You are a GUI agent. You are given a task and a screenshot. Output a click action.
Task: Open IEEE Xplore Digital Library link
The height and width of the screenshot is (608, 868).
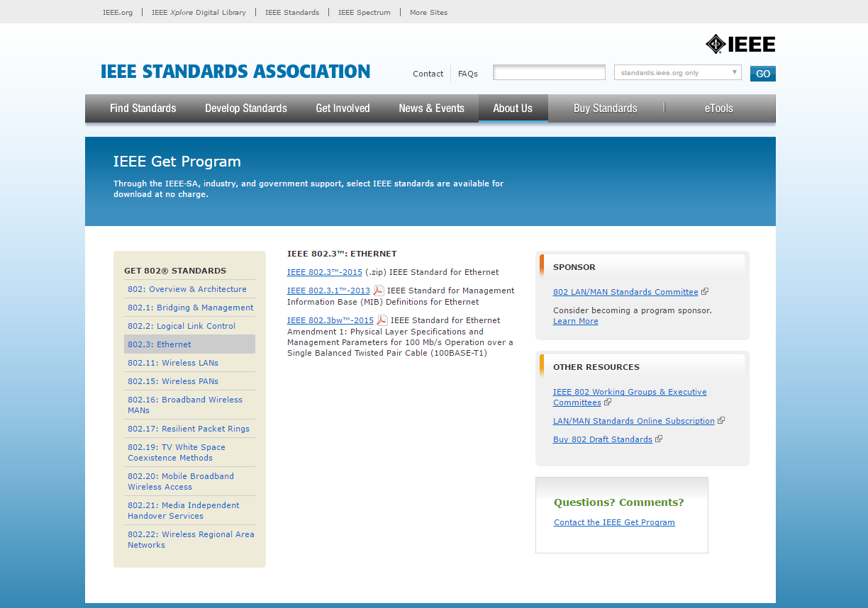pos(199,12)
